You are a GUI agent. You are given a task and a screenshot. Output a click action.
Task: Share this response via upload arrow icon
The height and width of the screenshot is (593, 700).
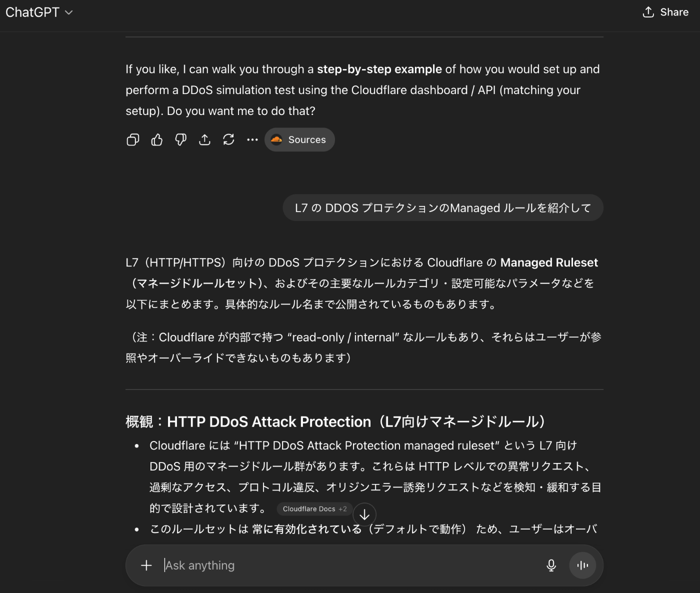click(204, 139)
